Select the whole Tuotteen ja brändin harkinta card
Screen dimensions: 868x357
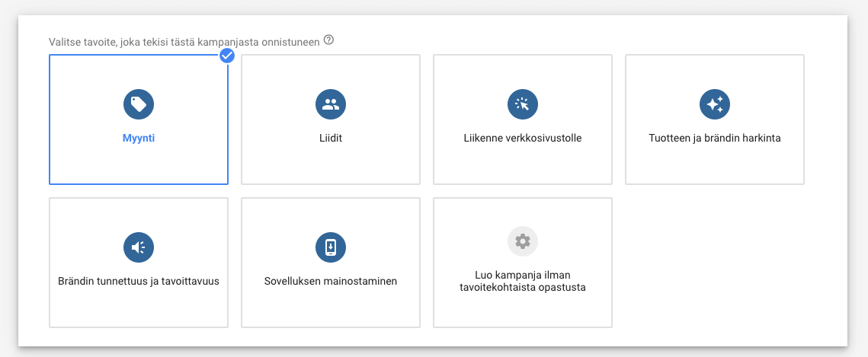click(715, 164)
